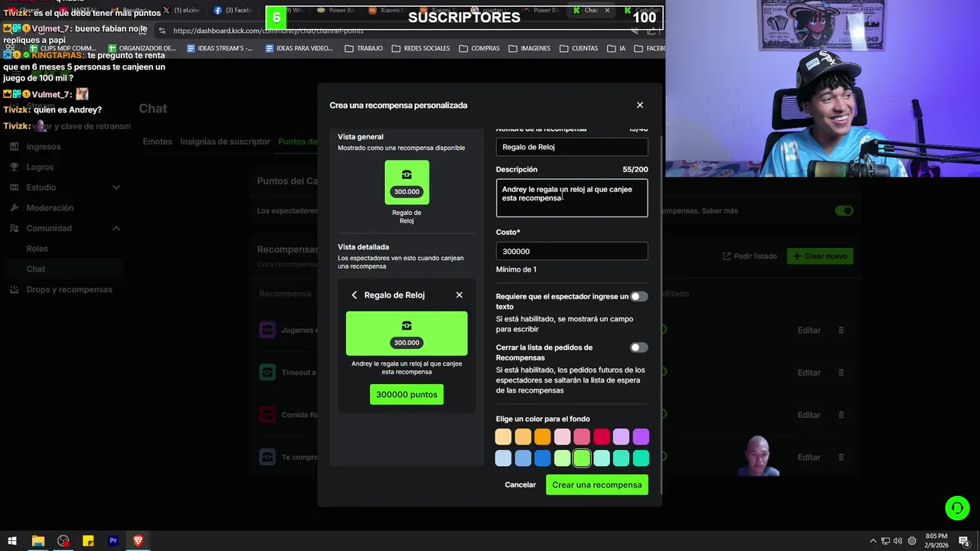This screenshot has height=551, width=980.
Task: Open the Emotes tab
Action: pyautogui.click(x=157, y=142)
